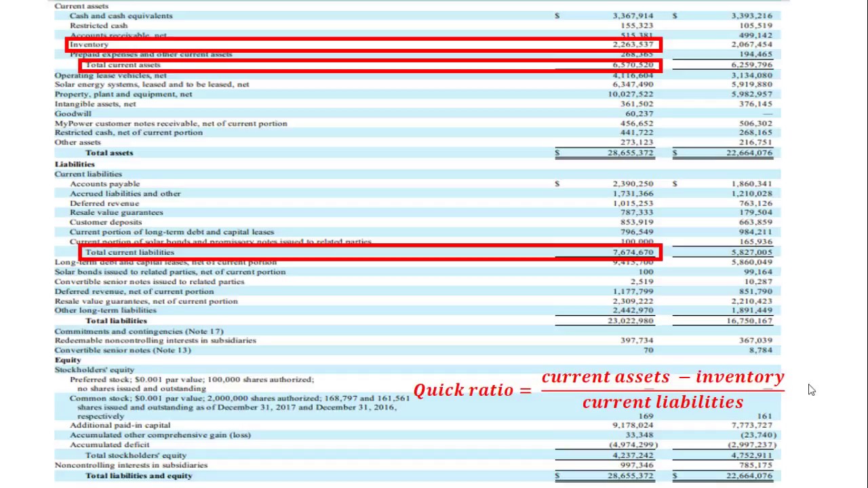Select the "Inventory" line item label
Screen dimensions: 868x488
(x=89, y=45)
